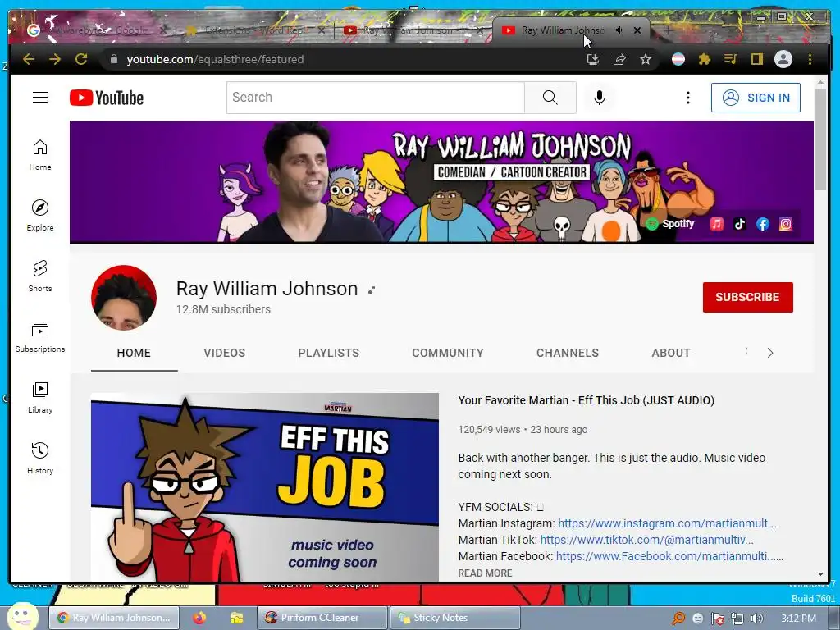Click the SUBSCRIBE button

[x=748, y=297]
